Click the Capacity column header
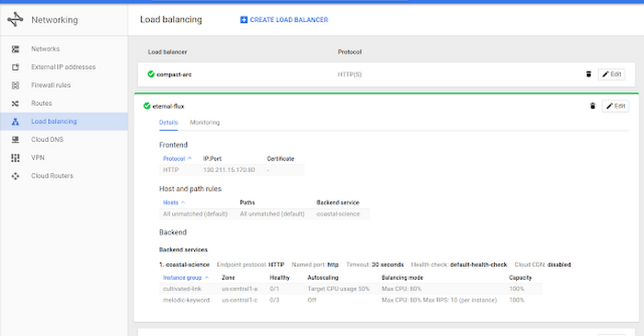The height and width of the screenshot is (336, 644). (521, 278)
